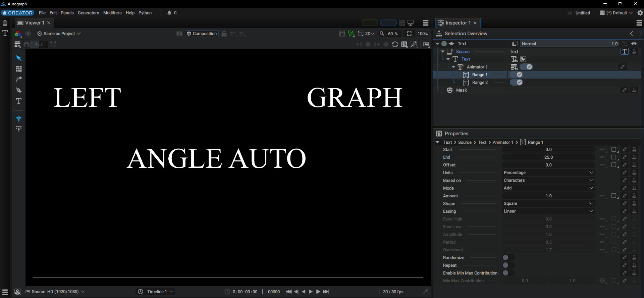Viewport: 644px width, 298px height.
Task: Toggle the Amount keyframe checkbox
Action: 614,196
